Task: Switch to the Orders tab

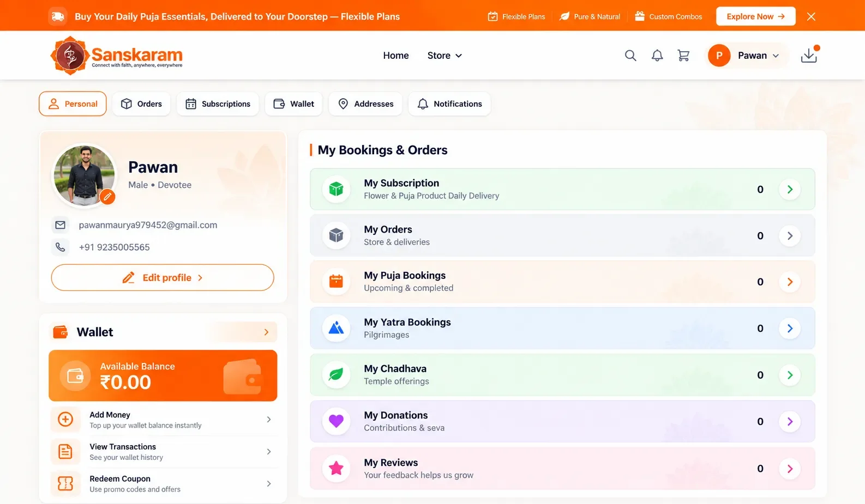Action: [x=141, y=104]
